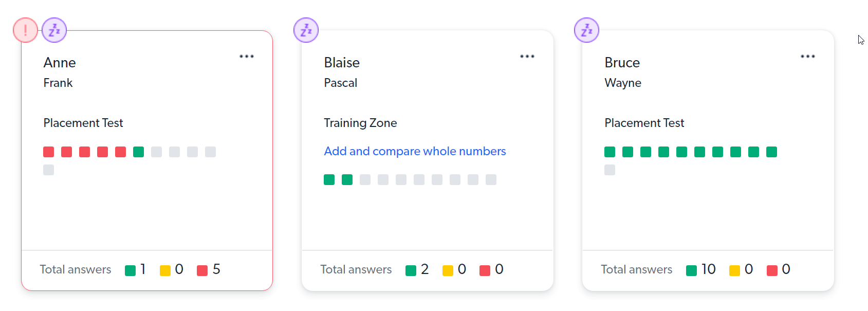Open the three-dot menu on Anne Frank's card
Screen dimensions: 868x311
coord(247,57)
